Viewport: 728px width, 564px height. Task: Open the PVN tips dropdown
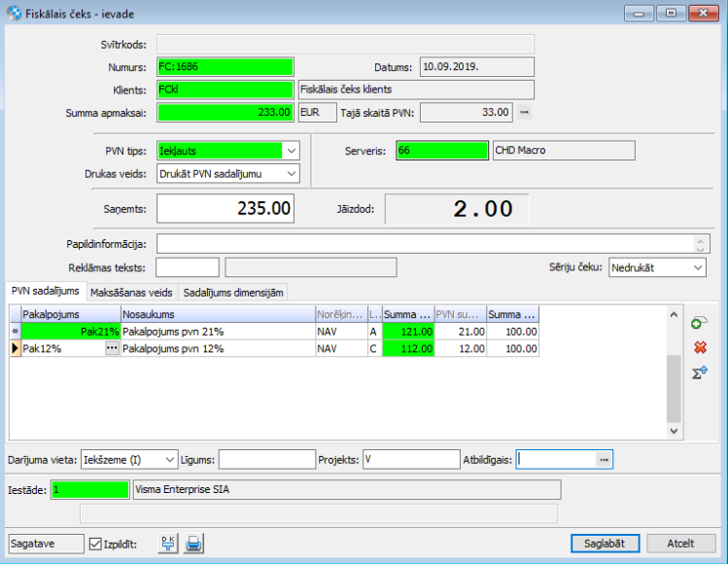[292, 151]
